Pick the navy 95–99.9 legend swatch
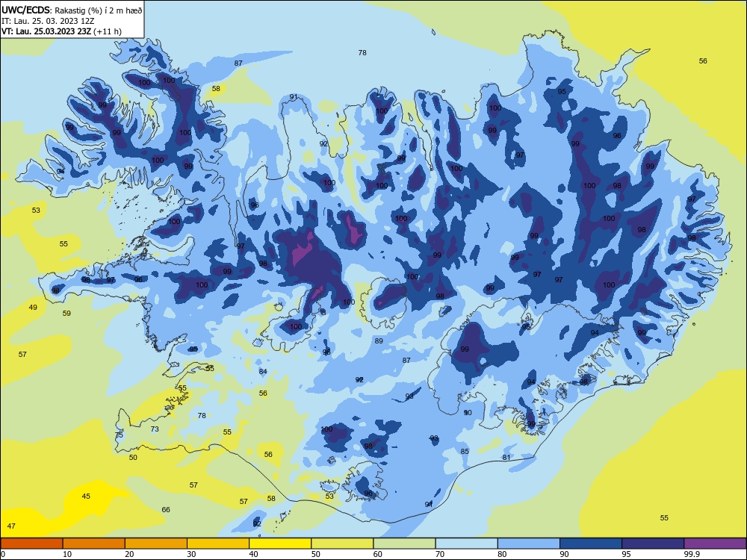This screenshot has height=560, width=747. pos(653,544)
